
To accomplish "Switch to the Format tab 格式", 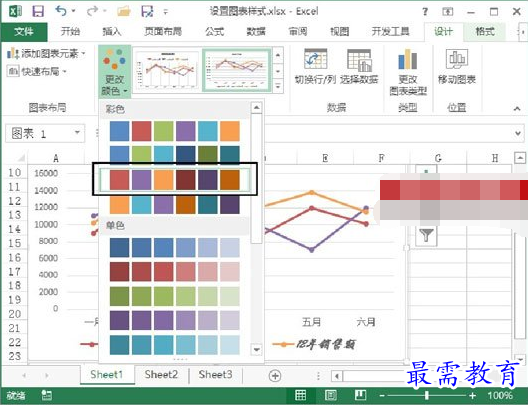I will (485, 32).
